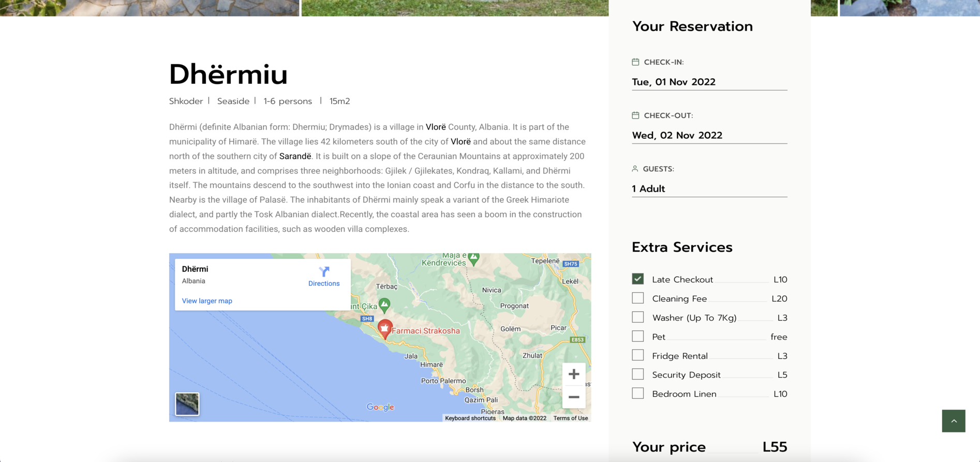
Task: Click the '1-6 persons' capacity text
Action: [x=288, y=101]
